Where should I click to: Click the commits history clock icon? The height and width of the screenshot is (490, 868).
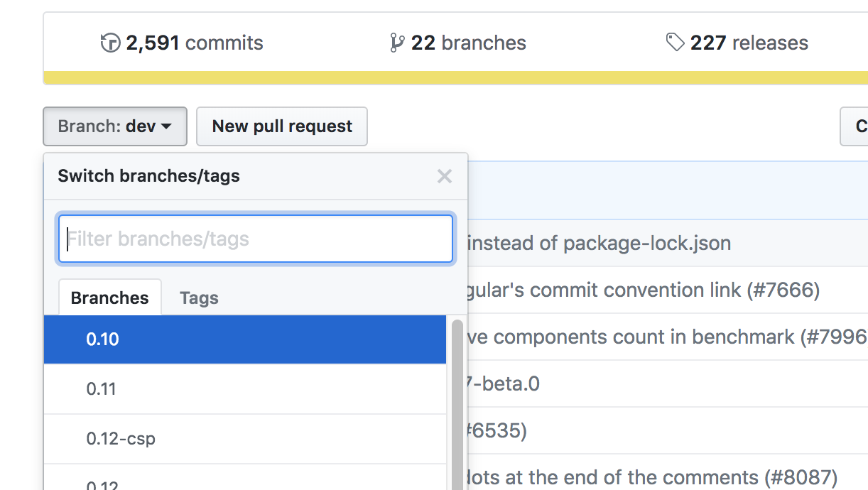(x=111, y=43)
